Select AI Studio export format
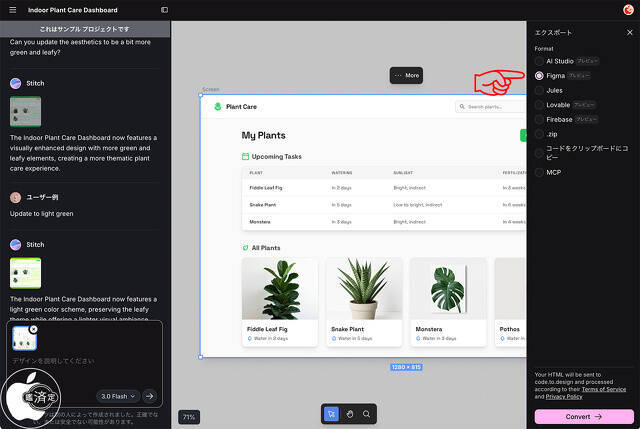The width and height of the screenshot is (640, 429). pos(540,61)
